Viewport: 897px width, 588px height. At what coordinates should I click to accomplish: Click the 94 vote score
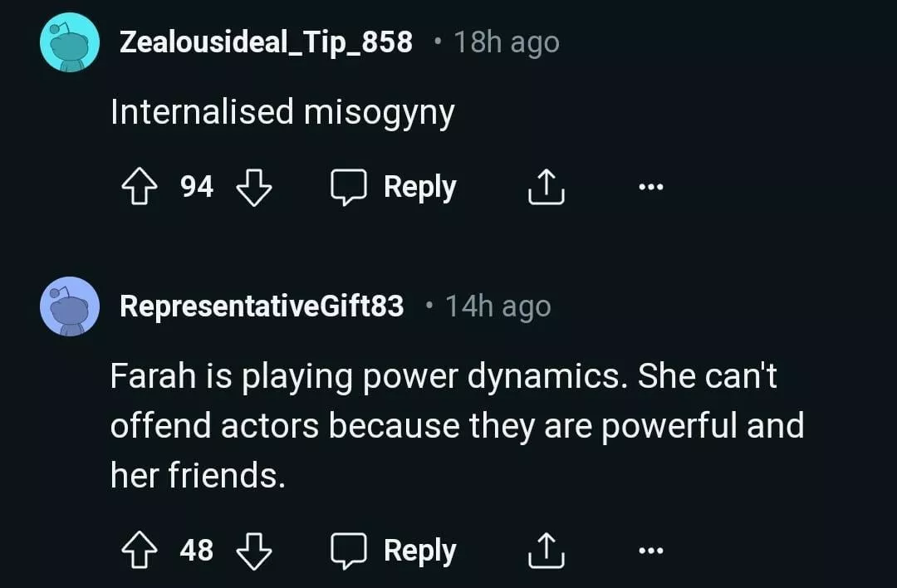pyautogui.click(x=197, y=187)
